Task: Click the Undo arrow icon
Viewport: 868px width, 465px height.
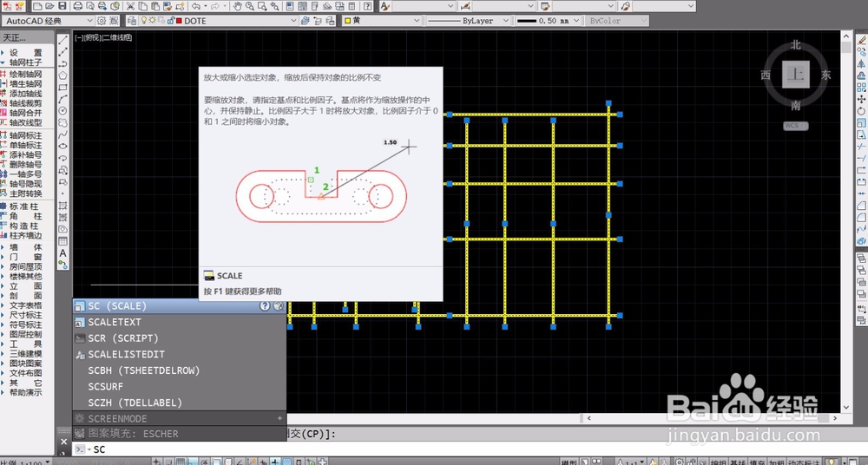Action: click(195, 7)
